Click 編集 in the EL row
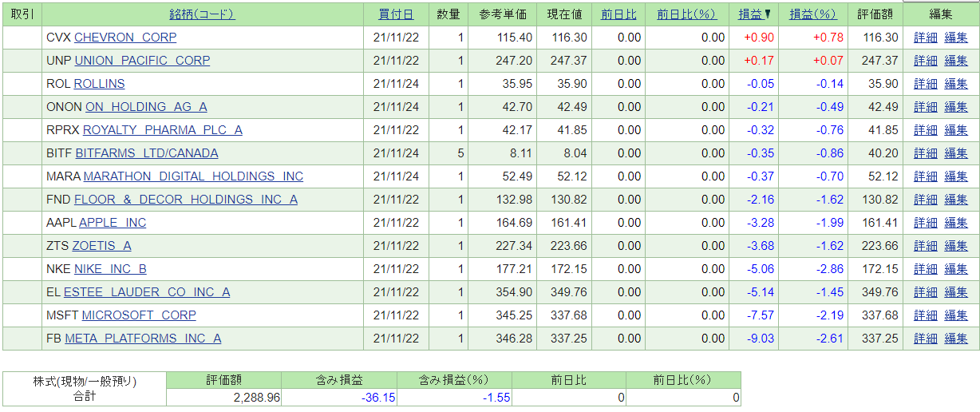 pos(956,292)
